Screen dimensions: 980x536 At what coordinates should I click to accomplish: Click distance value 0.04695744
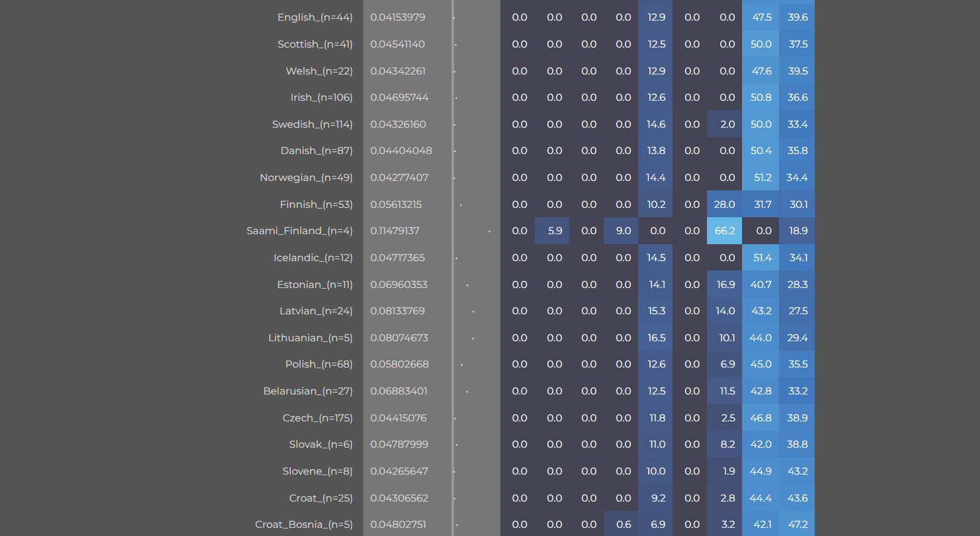pos(400,98)
